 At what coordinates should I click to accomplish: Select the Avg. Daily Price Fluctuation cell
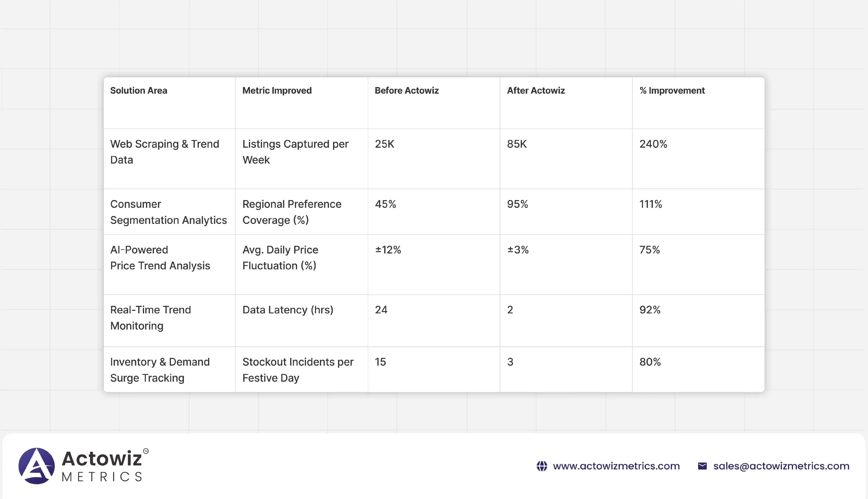click(280, 257)
